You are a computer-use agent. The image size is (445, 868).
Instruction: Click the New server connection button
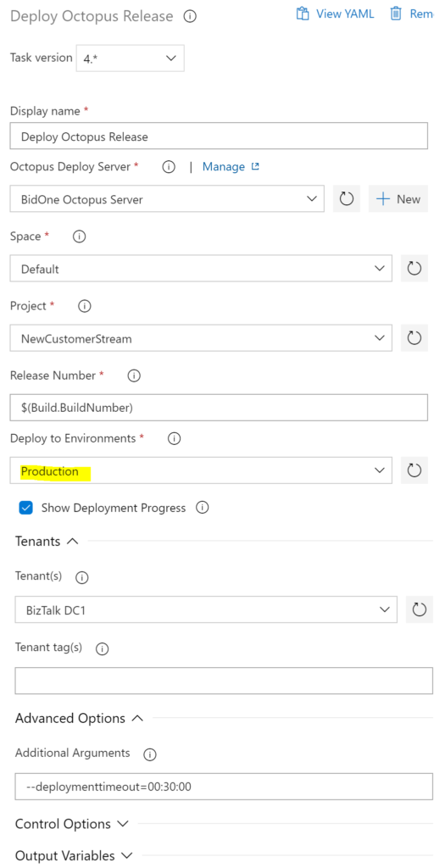[398, 199]
